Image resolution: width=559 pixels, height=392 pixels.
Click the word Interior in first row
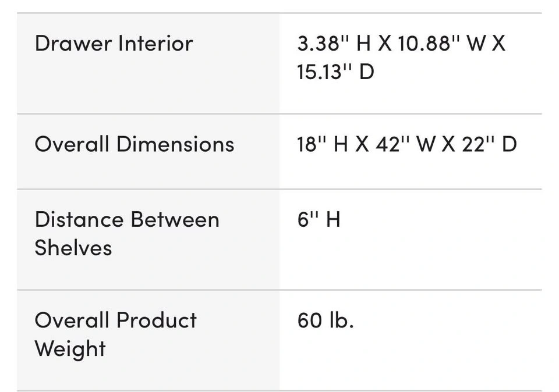(x=155, y=44)
